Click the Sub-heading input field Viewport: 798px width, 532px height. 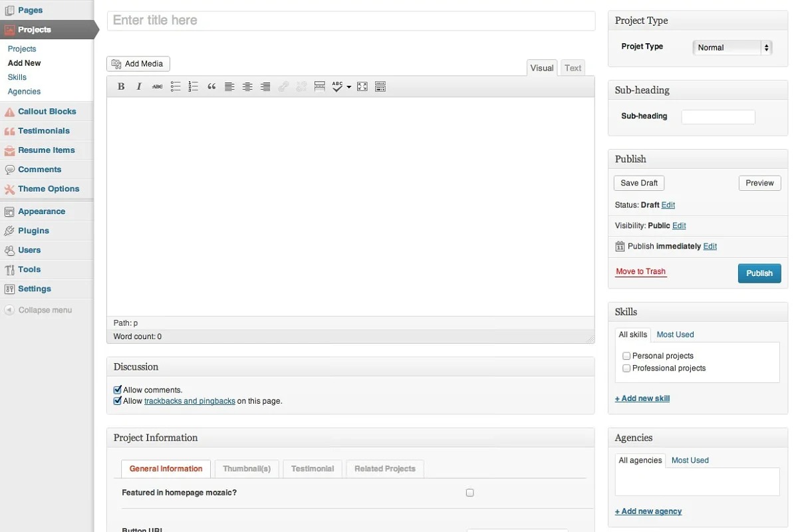(x=718, y=117)
